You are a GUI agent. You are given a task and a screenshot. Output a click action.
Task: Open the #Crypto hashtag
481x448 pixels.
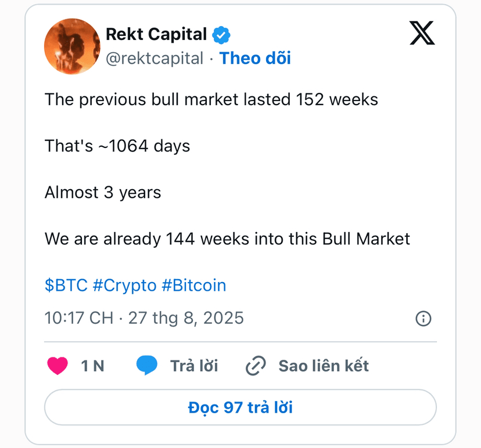(124, 286)
